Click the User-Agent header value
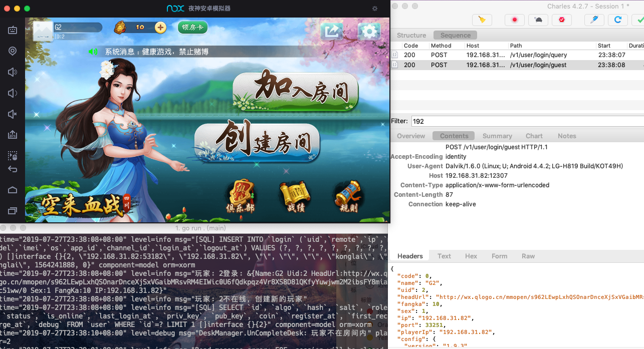This screenshot has height=349, width=644. (534, 166)
